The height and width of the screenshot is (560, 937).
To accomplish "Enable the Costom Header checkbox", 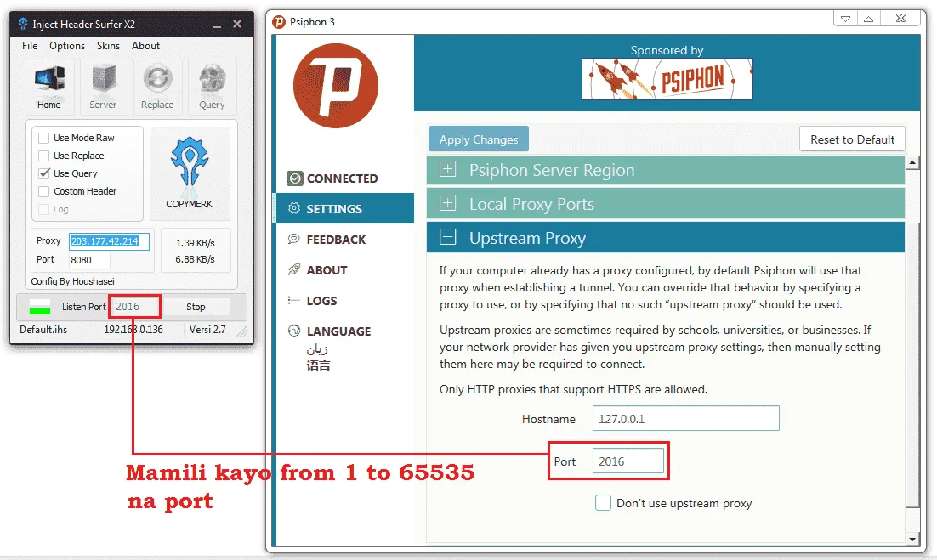I will pyautogui.click(x=43, y=192).
